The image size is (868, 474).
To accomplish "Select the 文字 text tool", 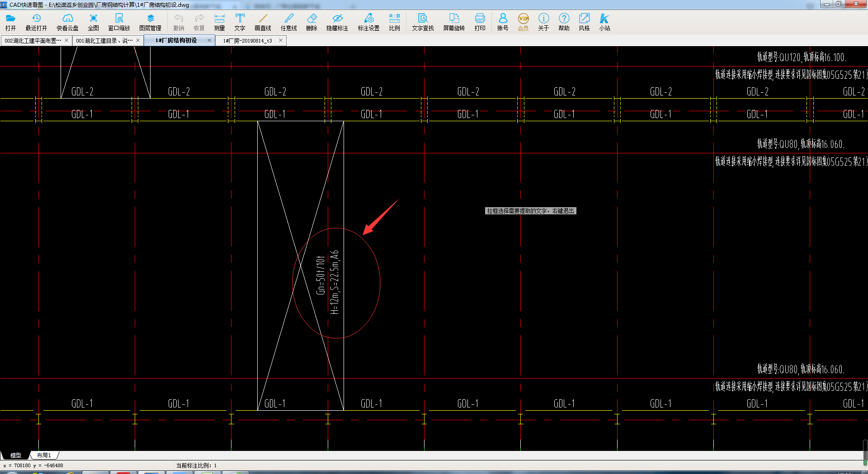I will click(240, 22).
